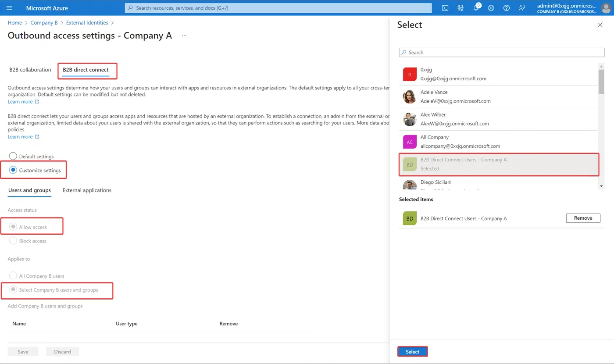The height and width of the screenshot is (364, 614).
Task: Click Adele Vance's profile photo
Action: (410, 96)
